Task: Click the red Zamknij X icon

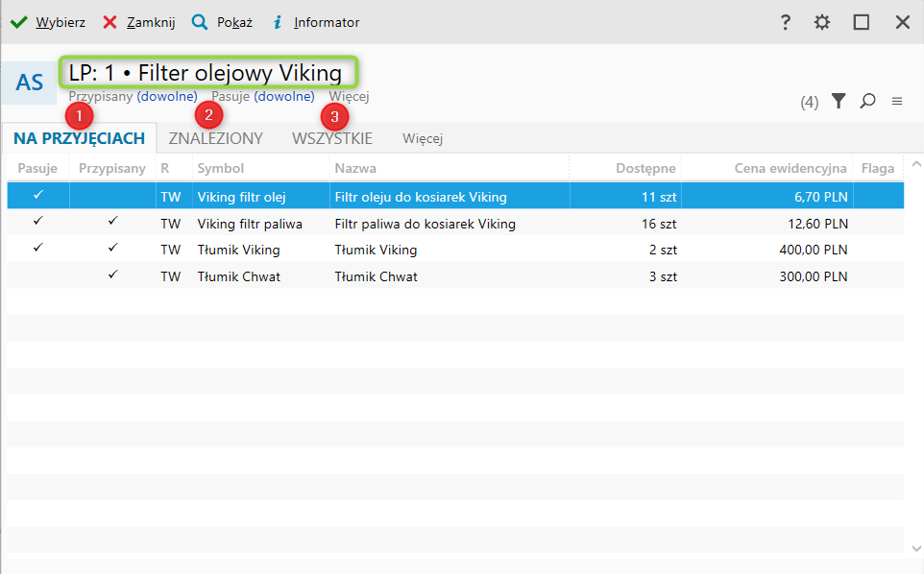Action: click(109, 22)
